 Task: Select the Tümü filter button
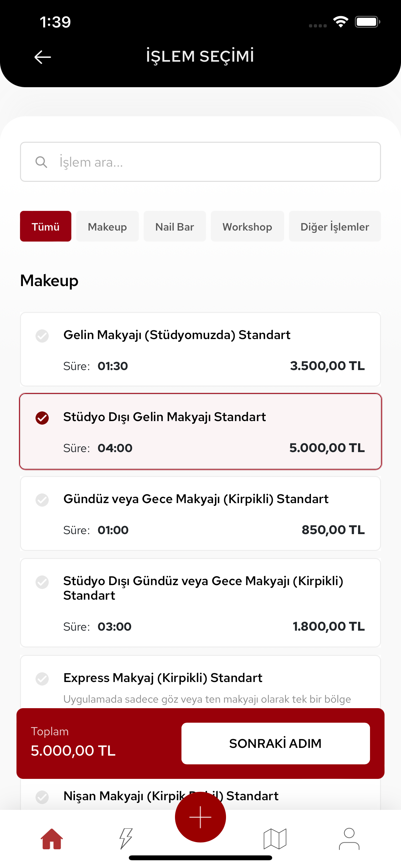(46, 226)
